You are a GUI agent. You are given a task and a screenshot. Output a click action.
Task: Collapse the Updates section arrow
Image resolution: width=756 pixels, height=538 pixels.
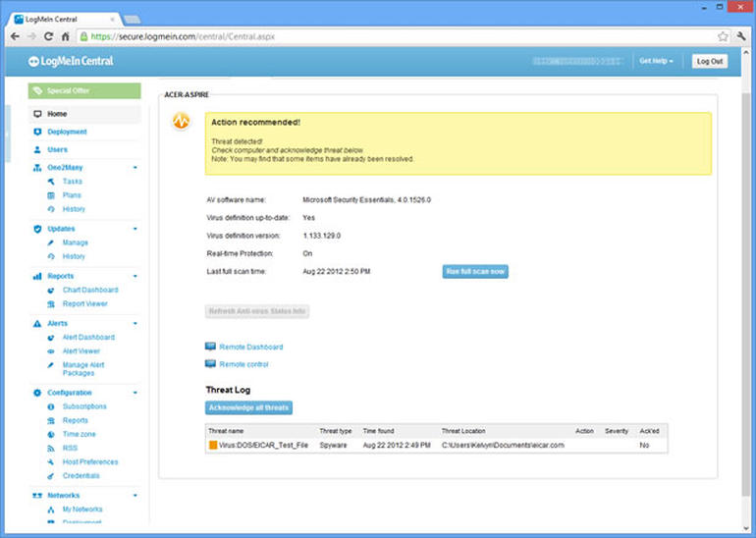(135, 229)
